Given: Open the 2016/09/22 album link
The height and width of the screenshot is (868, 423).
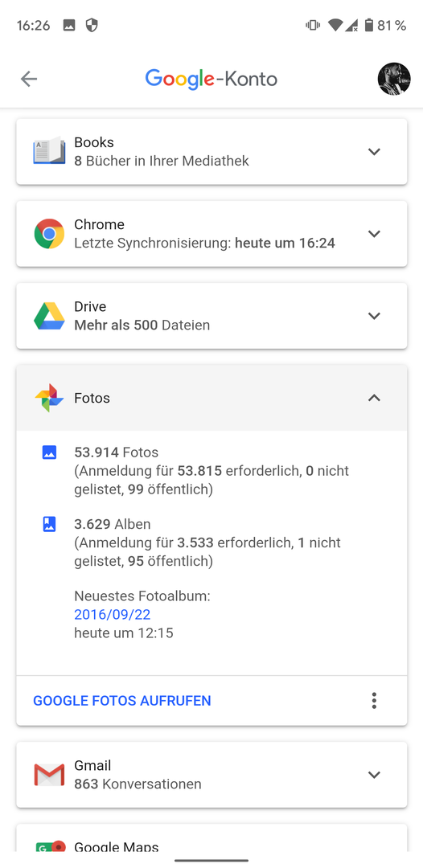Looking at the screenshot, I should pos(113,615).
